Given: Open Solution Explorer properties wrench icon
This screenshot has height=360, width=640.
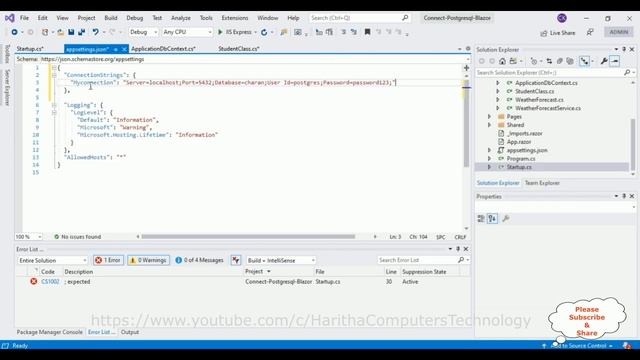Looking at the screenshot, I should [x=604, y=61].
